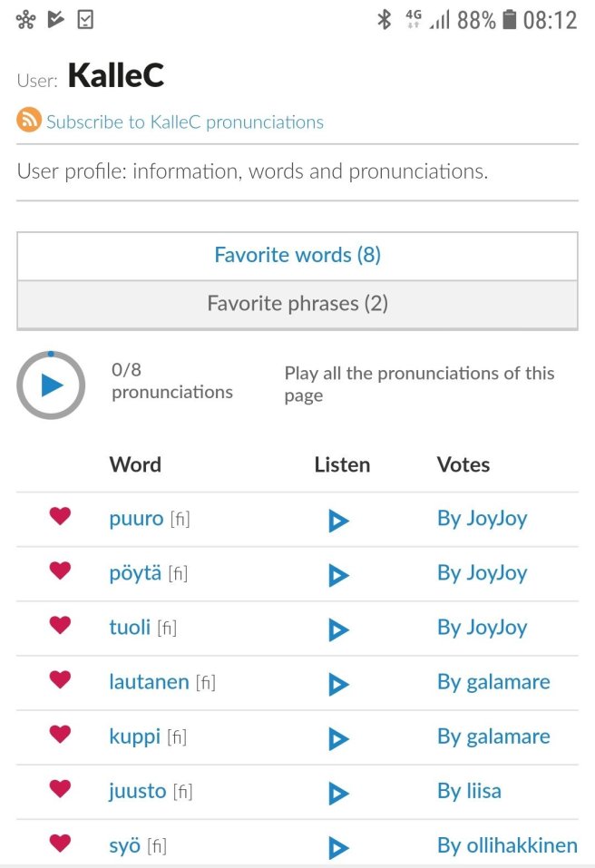Toggle the heart beside pöytä
This screenshot has height=868, width=595.
[x=60, y=571]
